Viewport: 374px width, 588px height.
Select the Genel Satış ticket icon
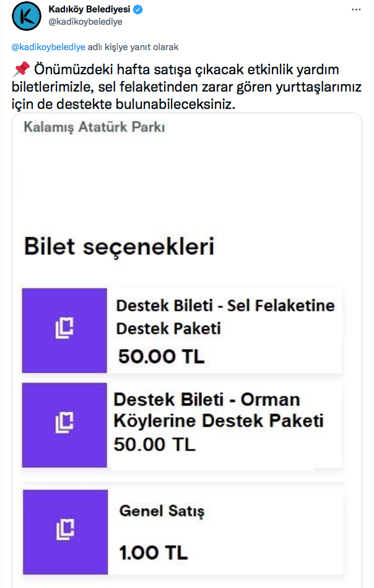click(x=65, y=532)
